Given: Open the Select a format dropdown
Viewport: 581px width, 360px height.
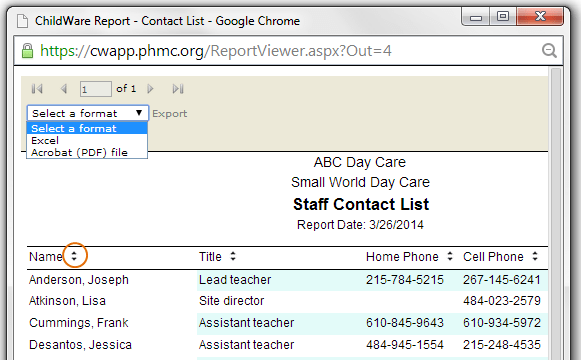Looking at the screenshot, I should point(88,113).
